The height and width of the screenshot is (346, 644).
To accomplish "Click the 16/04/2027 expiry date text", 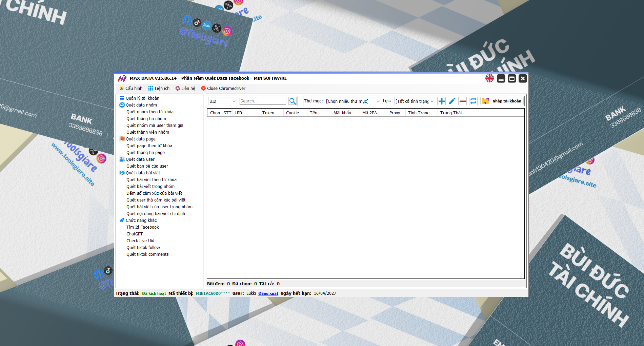I will coord(325,293).
